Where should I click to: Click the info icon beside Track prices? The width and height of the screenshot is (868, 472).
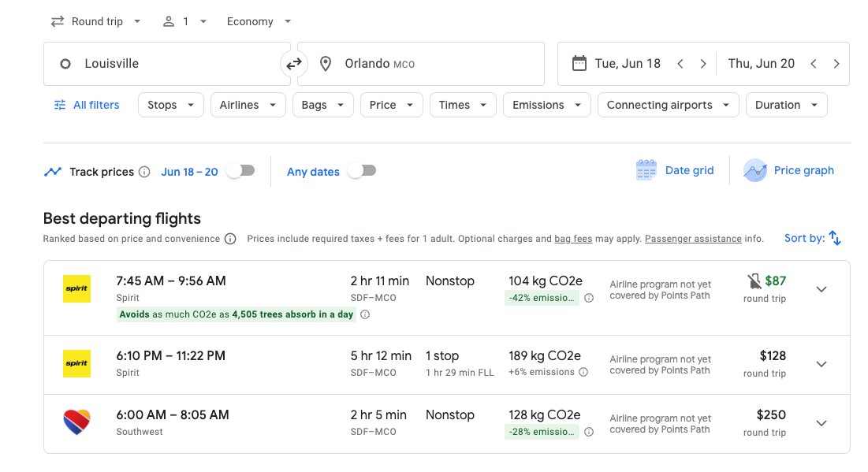pyautogui.click(x=144, y=172)
